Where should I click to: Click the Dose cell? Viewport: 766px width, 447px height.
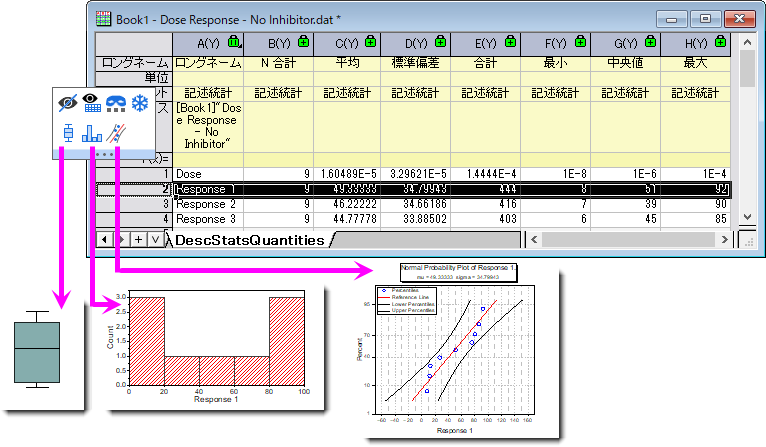208,174
